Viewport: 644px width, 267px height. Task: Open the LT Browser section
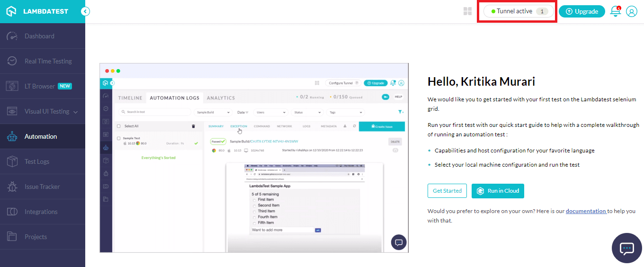point(43,86)
